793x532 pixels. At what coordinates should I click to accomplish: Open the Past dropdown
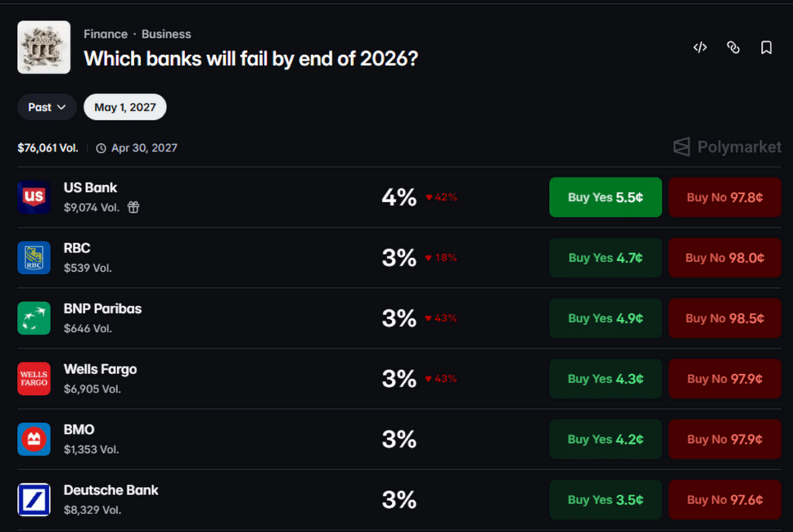(47, 107)
